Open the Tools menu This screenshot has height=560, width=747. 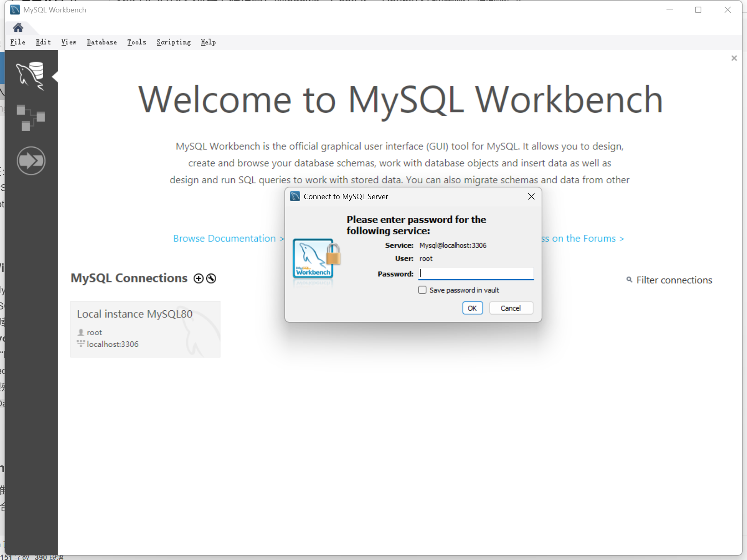(x=137, y=42)
